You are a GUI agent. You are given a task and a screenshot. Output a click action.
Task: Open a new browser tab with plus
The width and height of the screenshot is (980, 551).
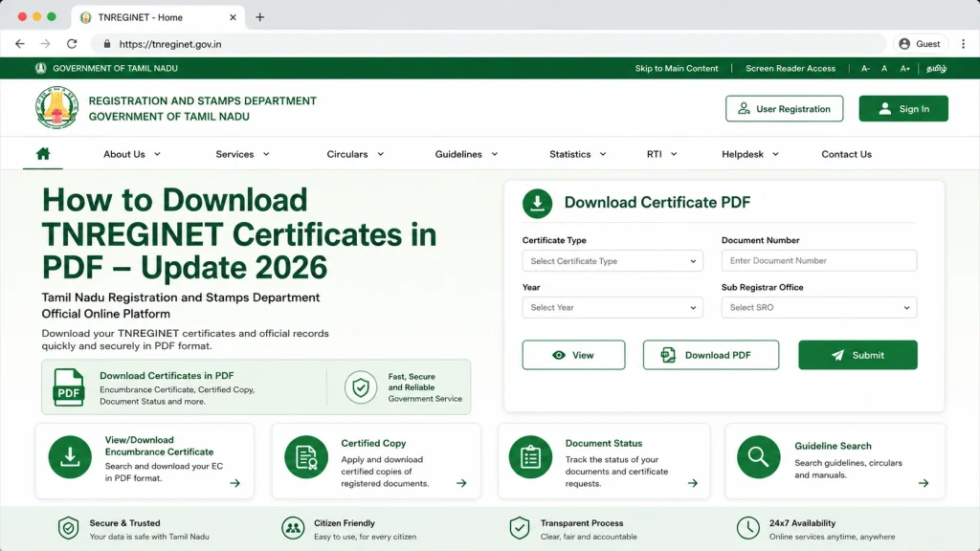click(260, 17)
